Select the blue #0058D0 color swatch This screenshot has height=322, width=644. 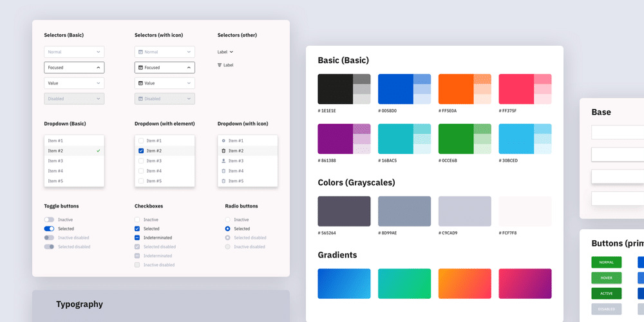(395, 89)
